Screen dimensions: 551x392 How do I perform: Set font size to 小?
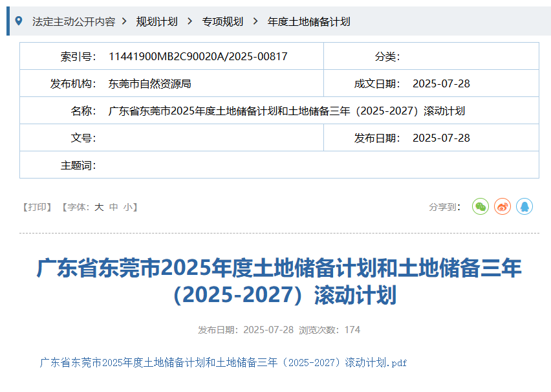(128, 207)
